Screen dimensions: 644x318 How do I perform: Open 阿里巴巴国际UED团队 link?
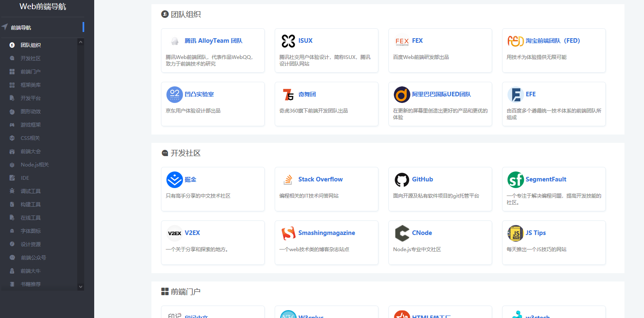pos(442,94)
